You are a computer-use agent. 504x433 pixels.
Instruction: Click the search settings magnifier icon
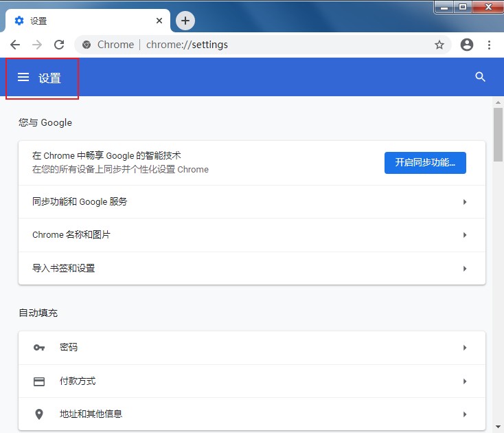[480, 77]
